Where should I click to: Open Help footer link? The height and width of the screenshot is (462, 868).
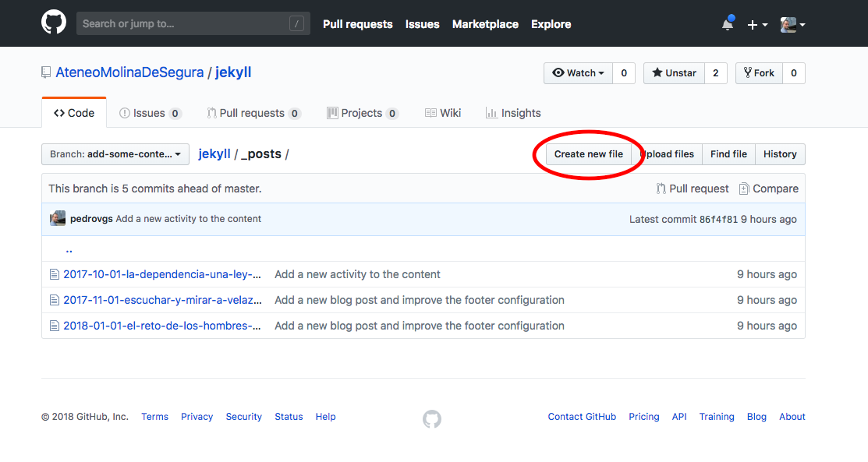[x=325, y=417]
